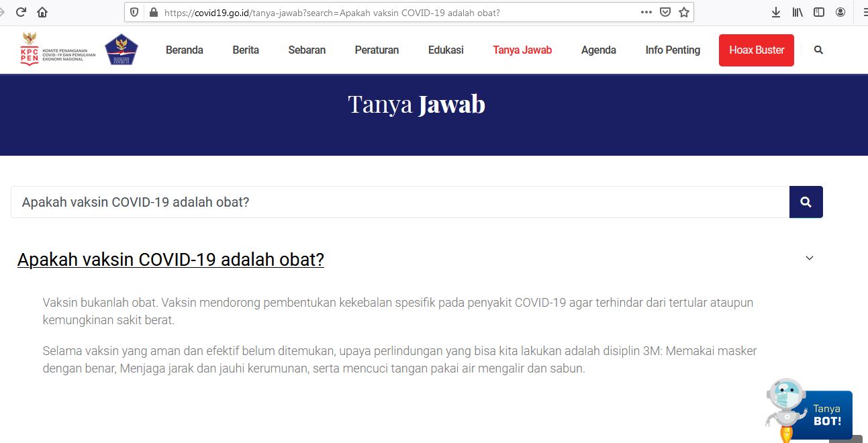Toggle tracking protection shield
The image size is (868, 443).
134,11
